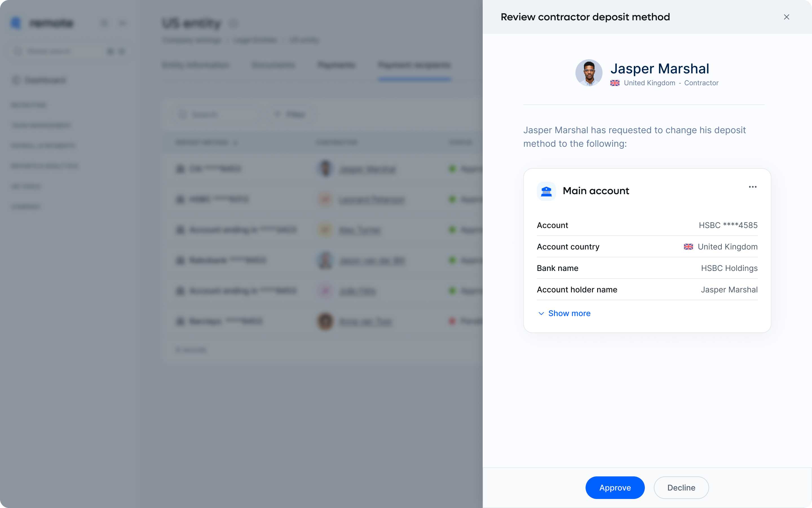812x508 pixels.
Task: Click the large Jasper Marshal heading
Action: pos(660,69)
